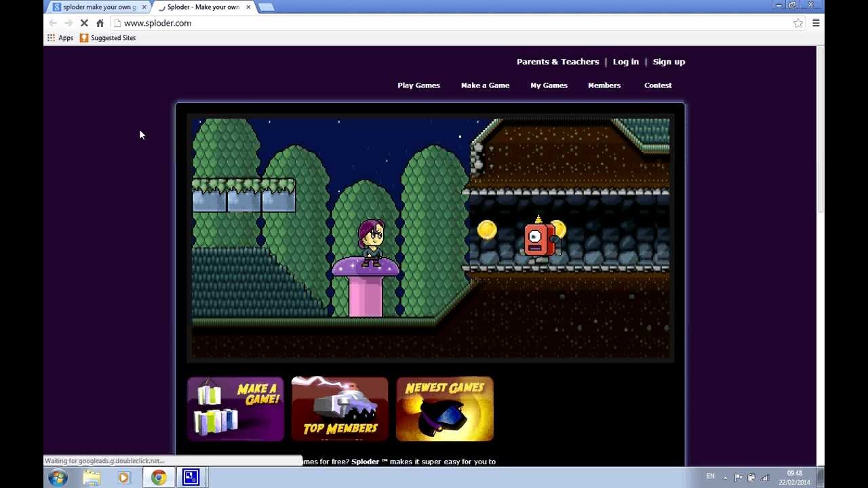Bookmark this page with the star icon

coord(798,23)
